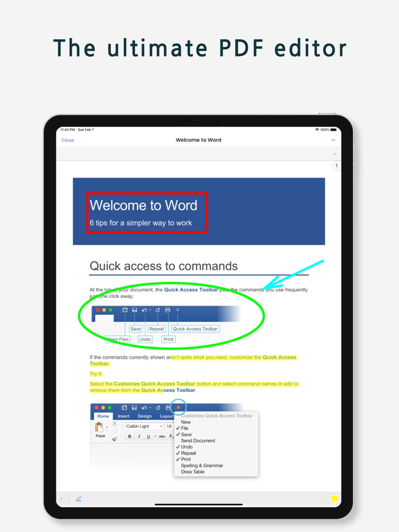Screen dimensions: 399x532
Task: Choose New in the Customize toolbar menu
Action: pos(186,422)
